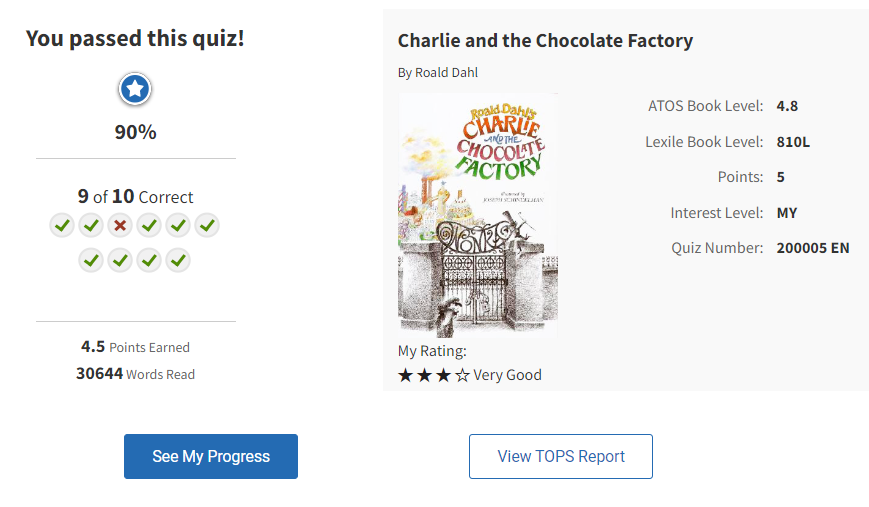The height and width of the screenshot is (507, 869).
Task: Open See My Progress
Action: pos(211,456)
